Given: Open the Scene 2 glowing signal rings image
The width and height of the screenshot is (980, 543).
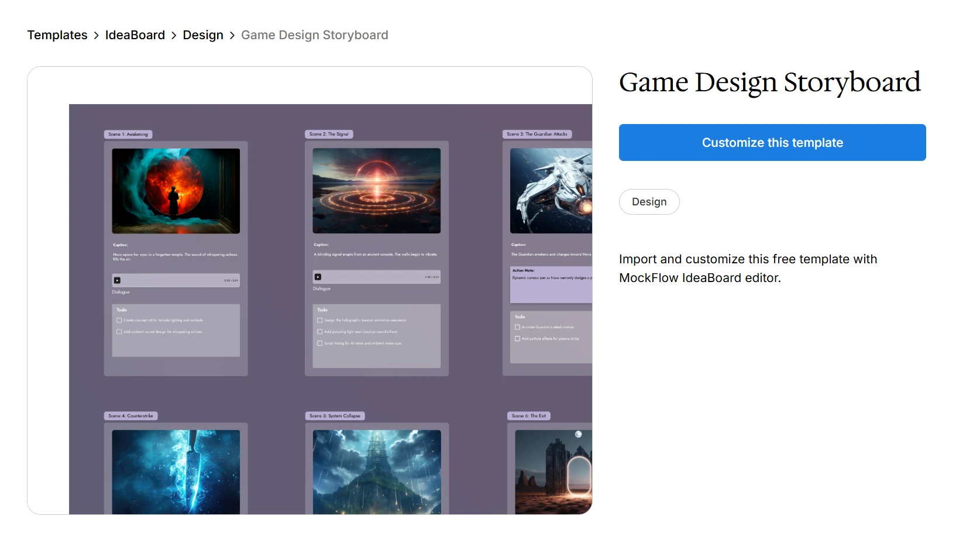Looking at the screenshot, I should tap(377, 191).
